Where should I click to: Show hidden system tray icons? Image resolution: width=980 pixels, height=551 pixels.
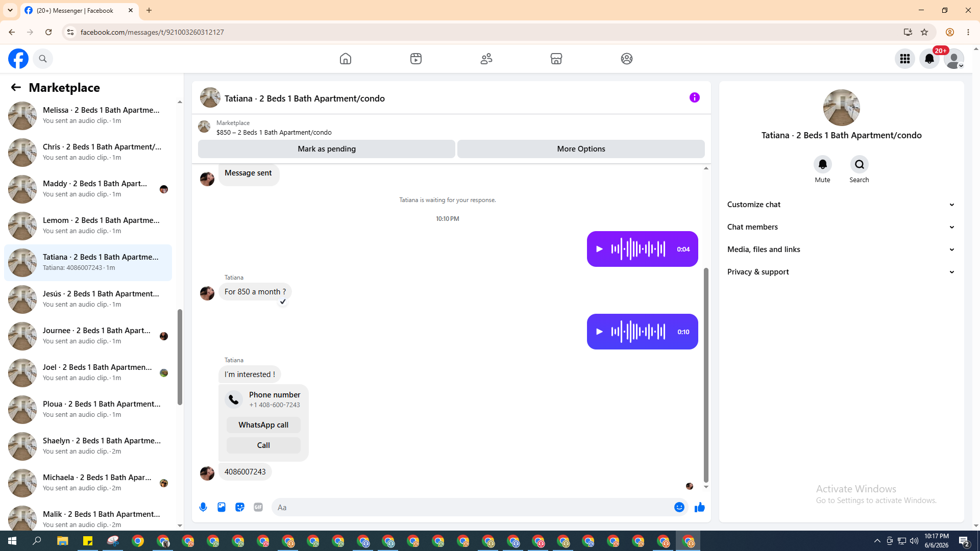click(x=877, y=541)
